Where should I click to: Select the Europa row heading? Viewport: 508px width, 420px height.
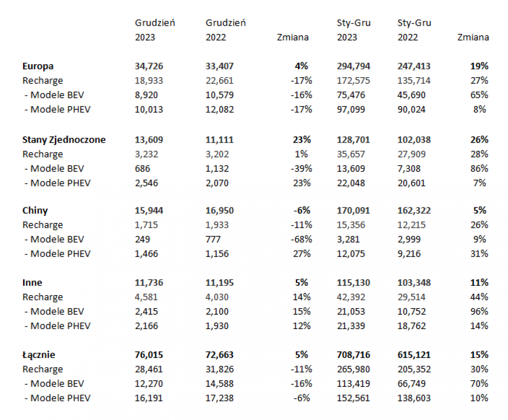pyautogui.click(x=38, y=66)
